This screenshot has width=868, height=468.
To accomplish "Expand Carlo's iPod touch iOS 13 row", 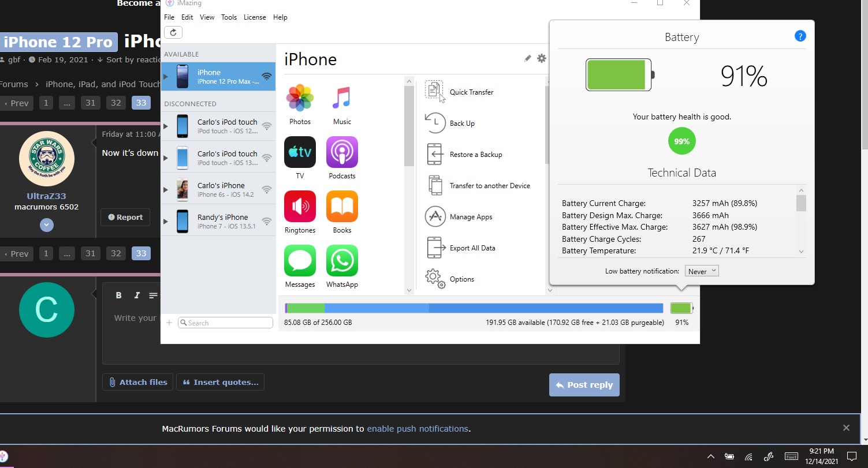I will click(166, 158).
